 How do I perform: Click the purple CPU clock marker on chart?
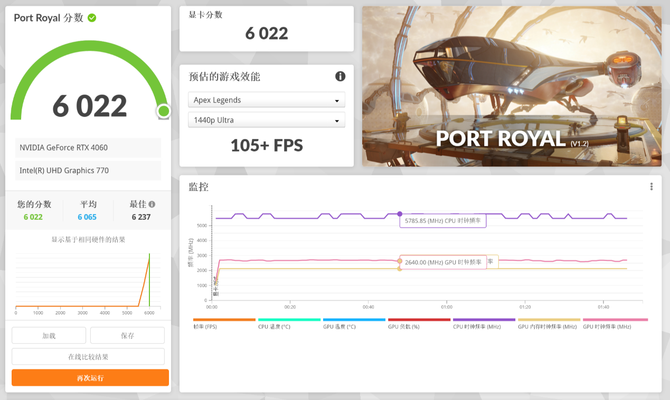point(400,214)
